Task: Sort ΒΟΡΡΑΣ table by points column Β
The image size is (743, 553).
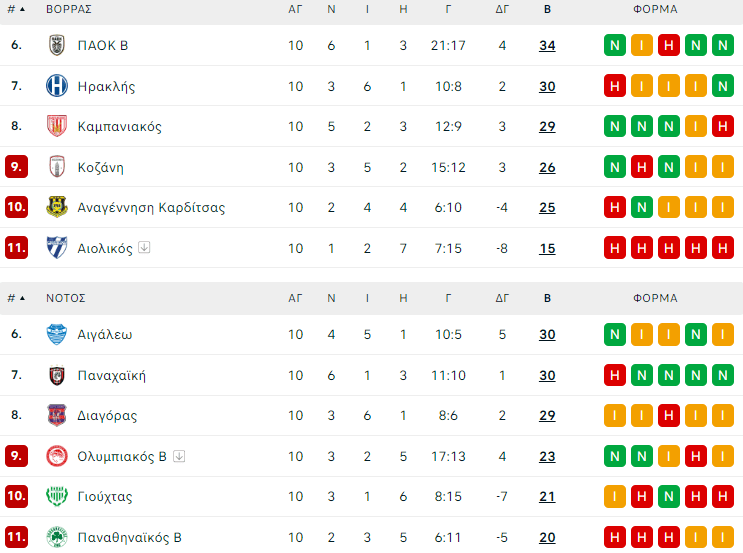Action: click(x=547, y=9)
